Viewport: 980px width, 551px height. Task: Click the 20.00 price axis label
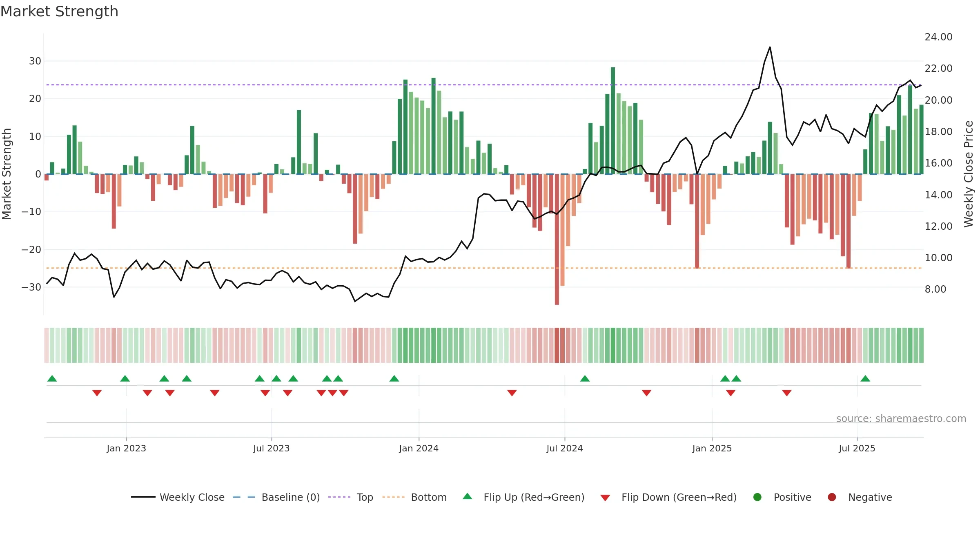coord(938,100)
